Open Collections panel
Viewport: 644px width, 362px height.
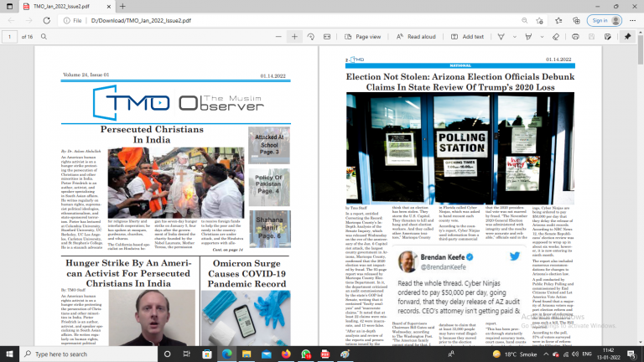pyautogui.click(x=576, y=20)
